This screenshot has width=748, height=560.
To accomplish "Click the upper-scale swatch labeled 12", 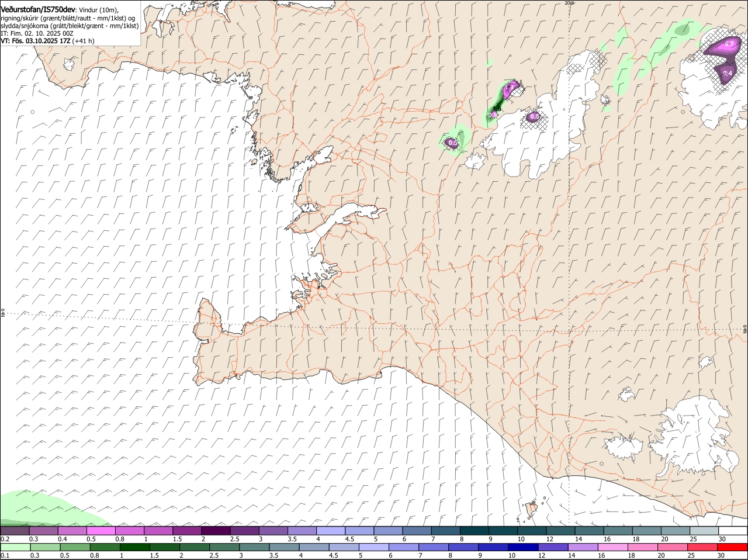I will pos(560,531).
